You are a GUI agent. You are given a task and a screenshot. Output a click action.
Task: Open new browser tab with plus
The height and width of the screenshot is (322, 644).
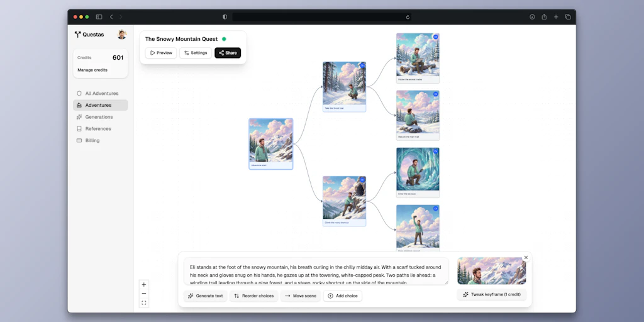(x=556, y=17)
